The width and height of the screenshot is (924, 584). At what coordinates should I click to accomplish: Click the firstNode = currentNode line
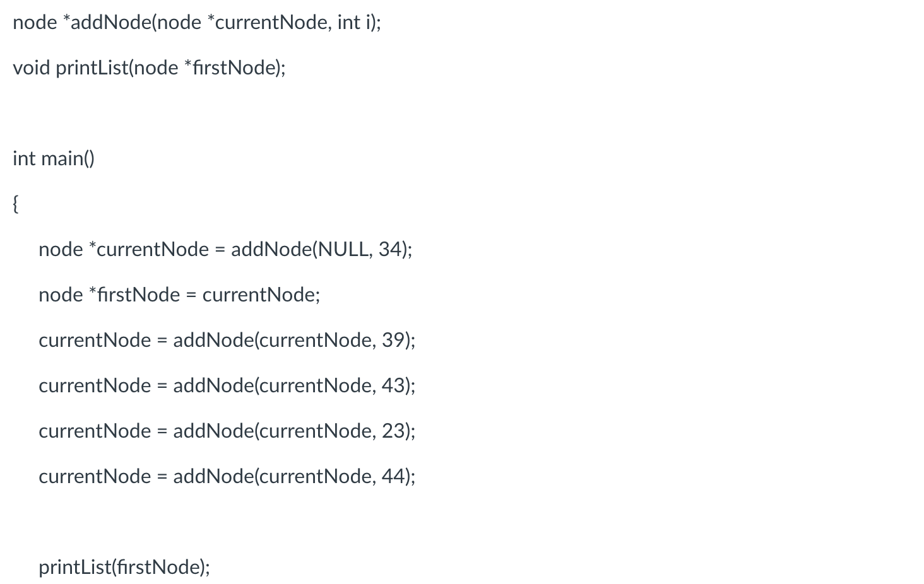tap(179, 295)
